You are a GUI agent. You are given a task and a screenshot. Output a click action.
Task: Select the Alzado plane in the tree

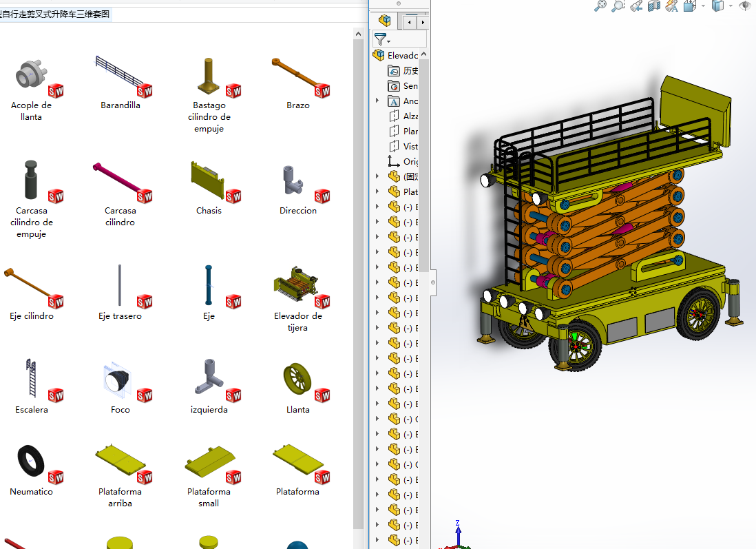[403, 116]
